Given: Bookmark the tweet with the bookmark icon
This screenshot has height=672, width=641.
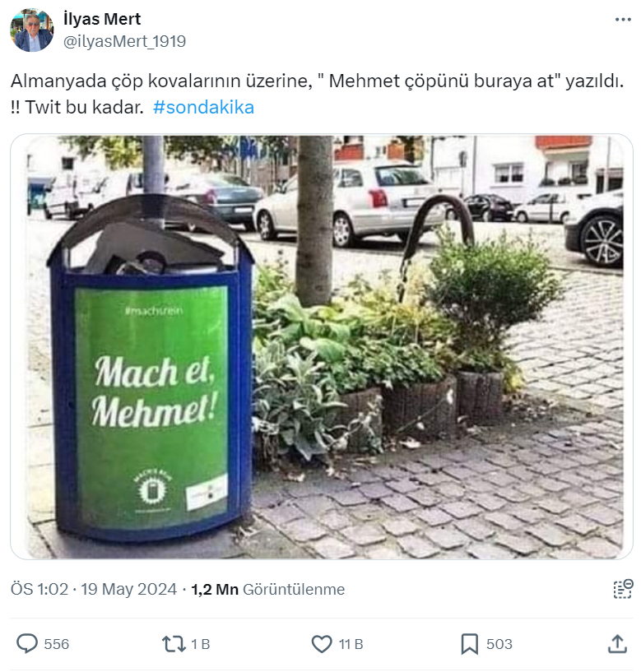Looking at the screenshot, I should [x=470, y=644].
